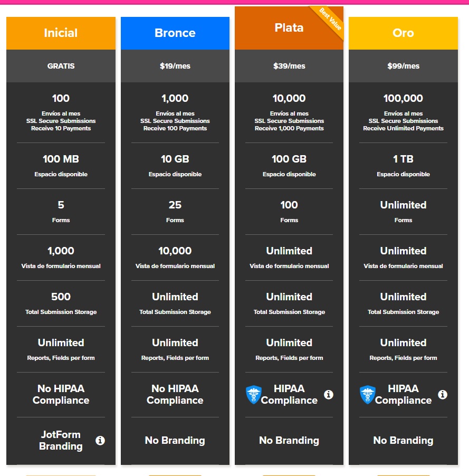This screenshot has width=469, height=476.
Task: Click "No HIPAA Compliance" in the Inicial column
Action: tap(61, 394)
